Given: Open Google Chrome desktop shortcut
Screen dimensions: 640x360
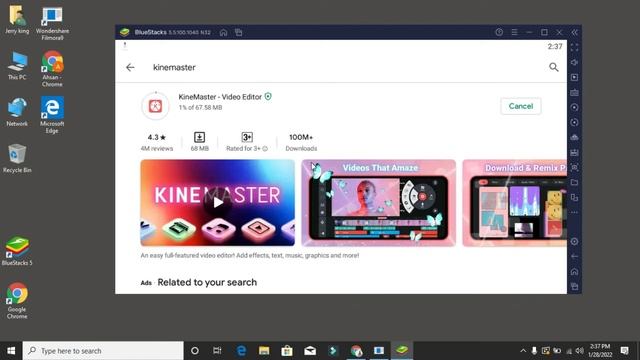Looking at the screenshot, I should tap(17, 300).
